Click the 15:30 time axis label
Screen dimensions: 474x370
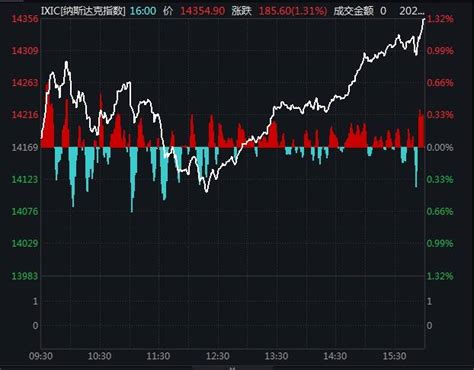tap(394, 356)
